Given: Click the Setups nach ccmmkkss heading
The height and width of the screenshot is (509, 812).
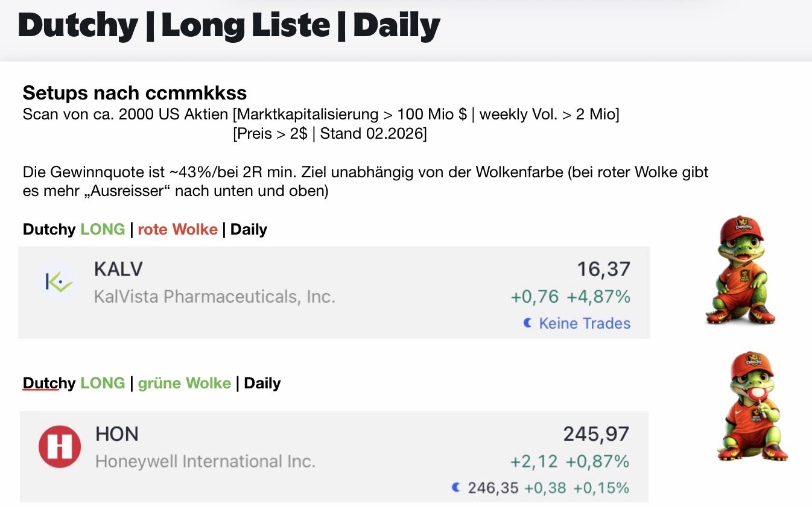Looking at the screenshot, I should point(135,93).
